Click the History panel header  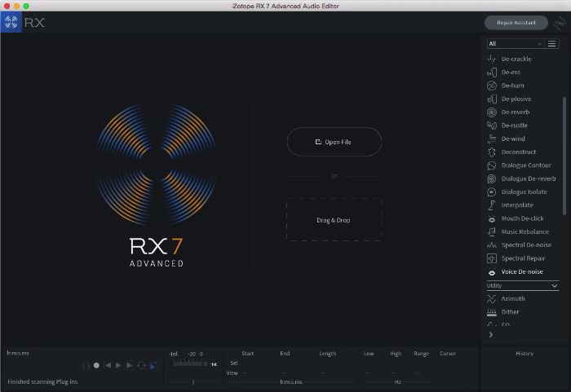pos(525,354)
